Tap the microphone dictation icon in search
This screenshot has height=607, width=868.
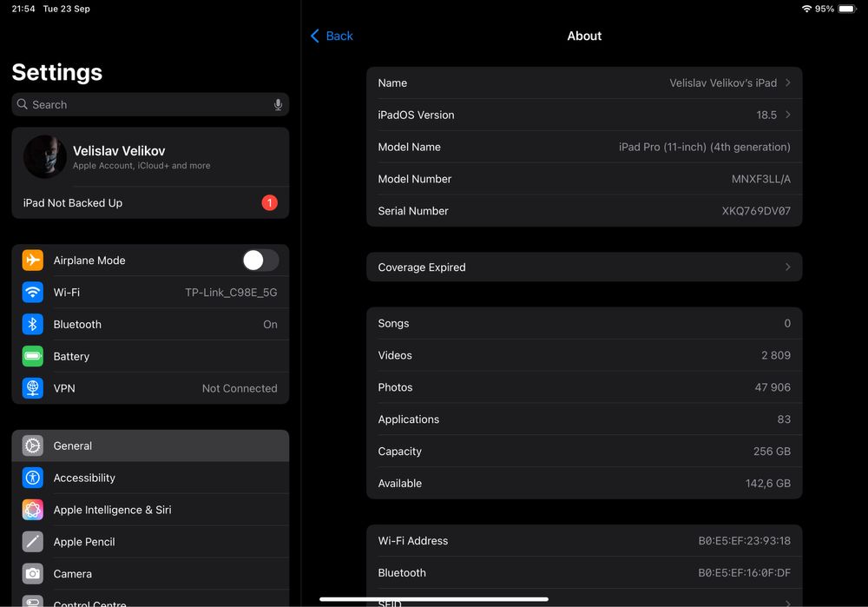click(278, 105)
